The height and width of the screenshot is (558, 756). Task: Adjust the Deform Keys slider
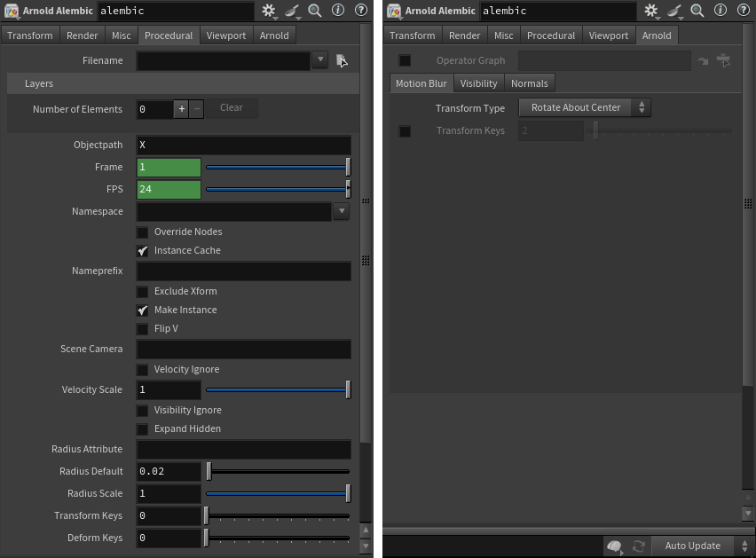coord(278,538)
